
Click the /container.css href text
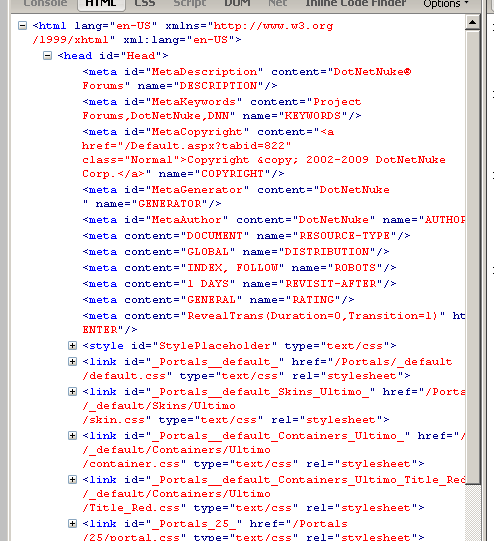point(131,464)
